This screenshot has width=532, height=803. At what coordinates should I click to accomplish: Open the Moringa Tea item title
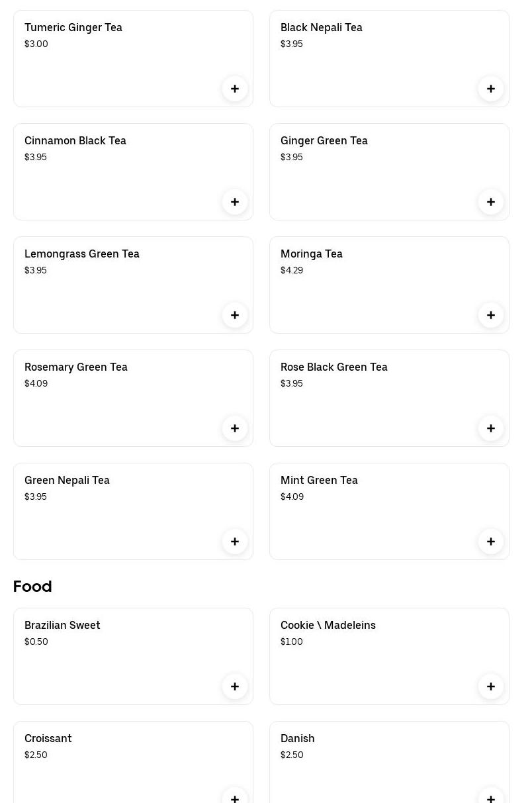[x=312, y=254]
